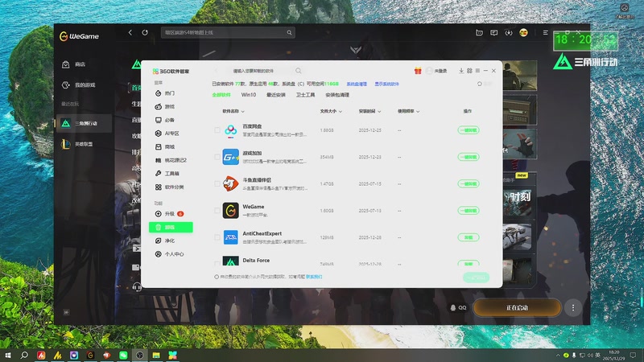Open 个人中心 personal center in 360 sidebar
Screen dimensions: 644x362
[x=169, y=254]
